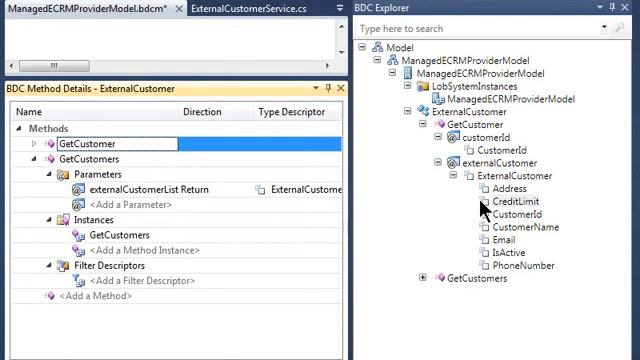Expand GetCustomer method in Method Details
This screenshot has height=360, width=640.
click(x=34, y=144)
